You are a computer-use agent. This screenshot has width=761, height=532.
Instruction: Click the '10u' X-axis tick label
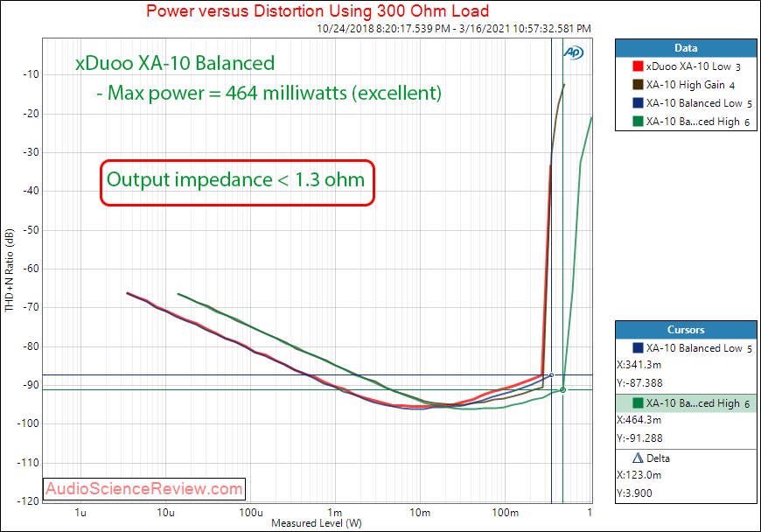(x=165, y=513)
